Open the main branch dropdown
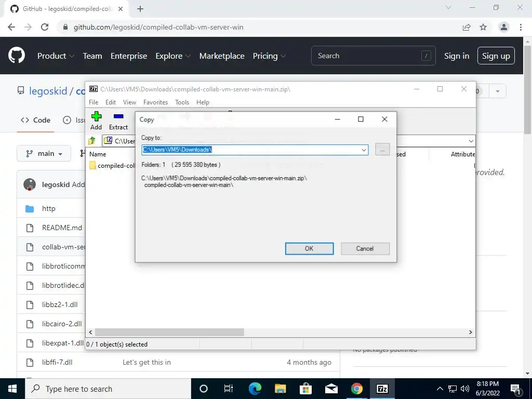 click(44, 154)
